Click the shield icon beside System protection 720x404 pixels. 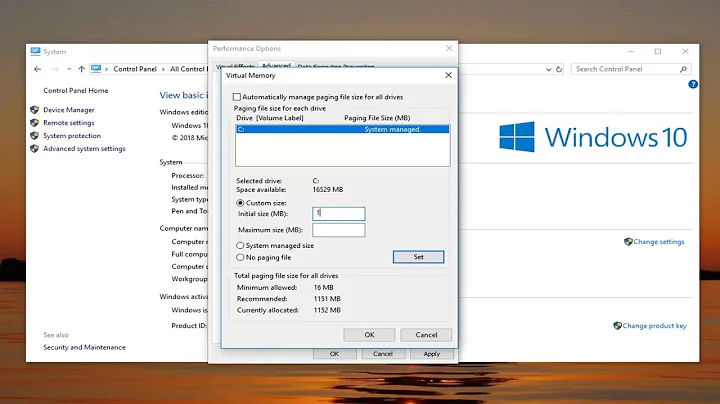click(34, 135)
